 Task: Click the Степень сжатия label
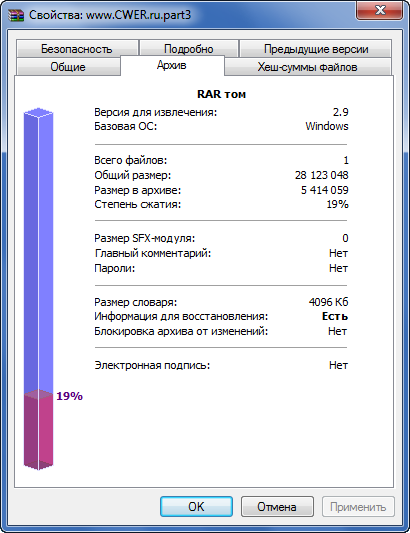click(x=137, y=204)
